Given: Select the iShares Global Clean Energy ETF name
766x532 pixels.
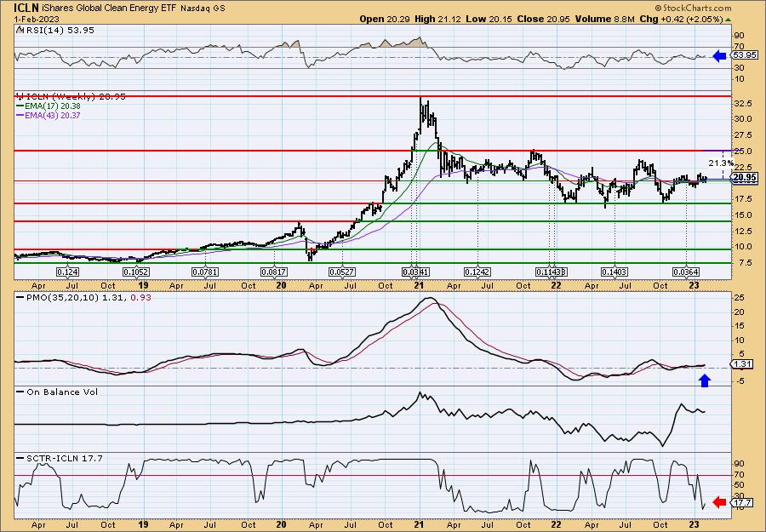Looking at the screenshot, I should (x=110, y=9).
